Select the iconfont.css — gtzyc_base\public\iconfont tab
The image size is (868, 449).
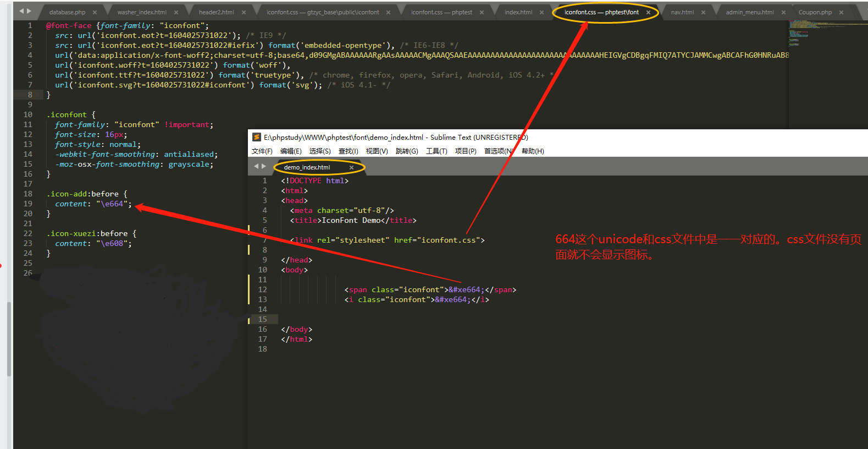pyautogui.click(x=323, y=12)
